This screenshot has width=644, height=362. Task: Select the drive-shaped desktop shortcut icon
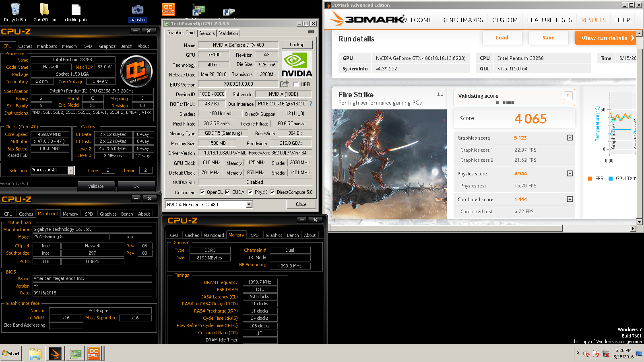click(229, 13)
